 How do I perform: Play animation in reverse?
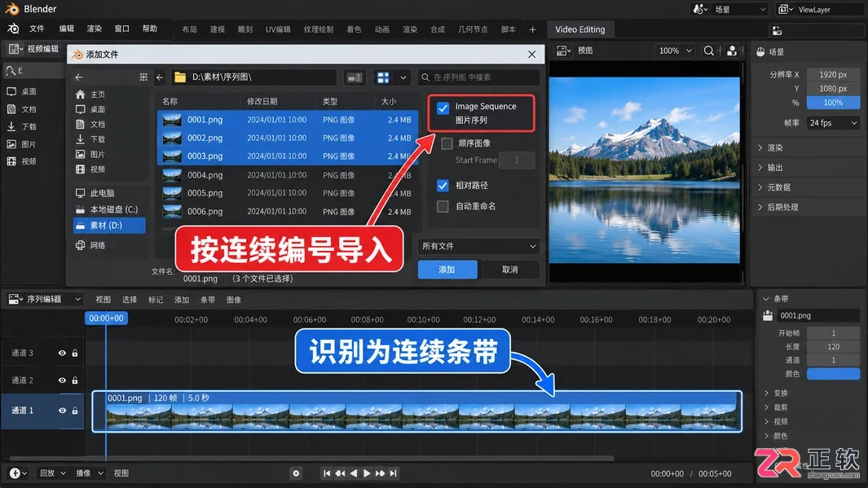(353, 473)
